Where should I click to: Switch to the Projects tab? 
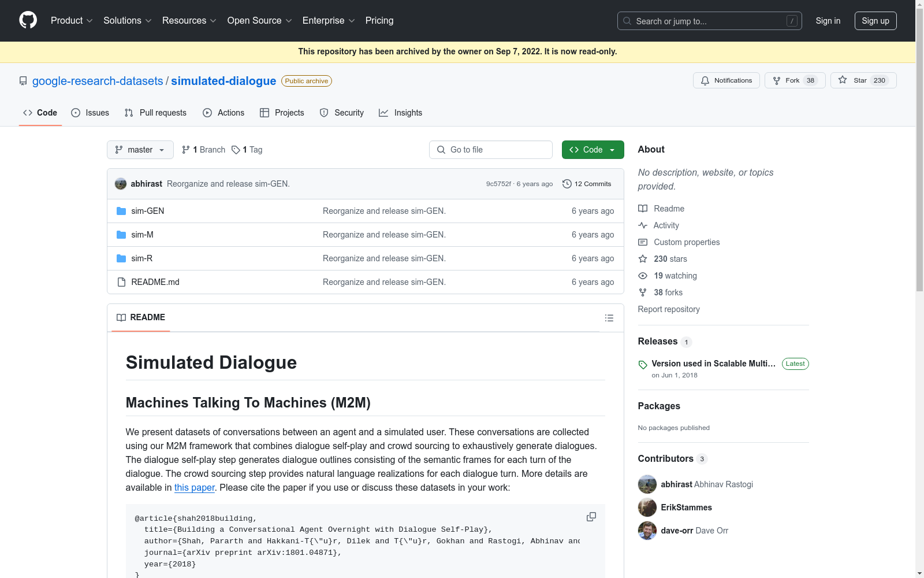click(x=282, y=113)
